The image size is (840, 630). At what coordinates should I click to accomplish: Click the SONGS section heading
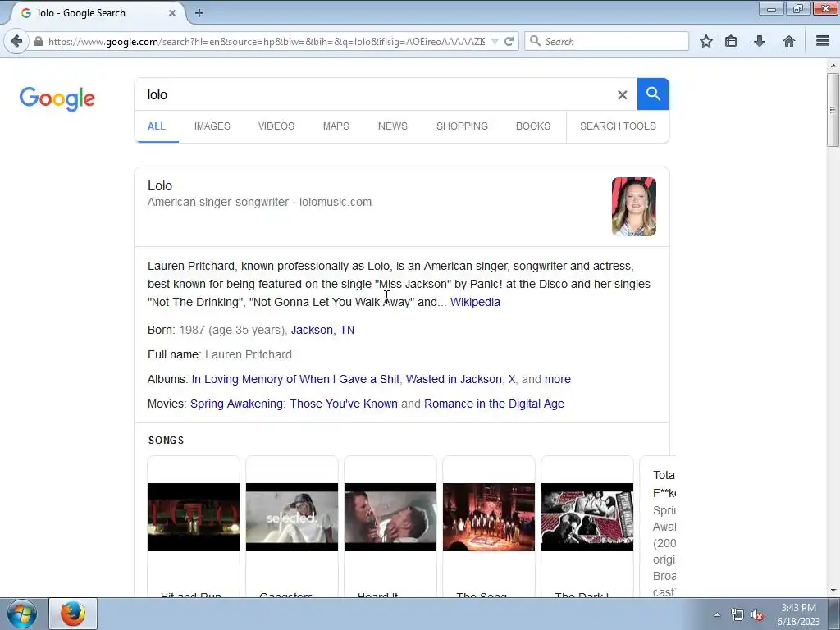pyautogui.click(x=166, y=441)
